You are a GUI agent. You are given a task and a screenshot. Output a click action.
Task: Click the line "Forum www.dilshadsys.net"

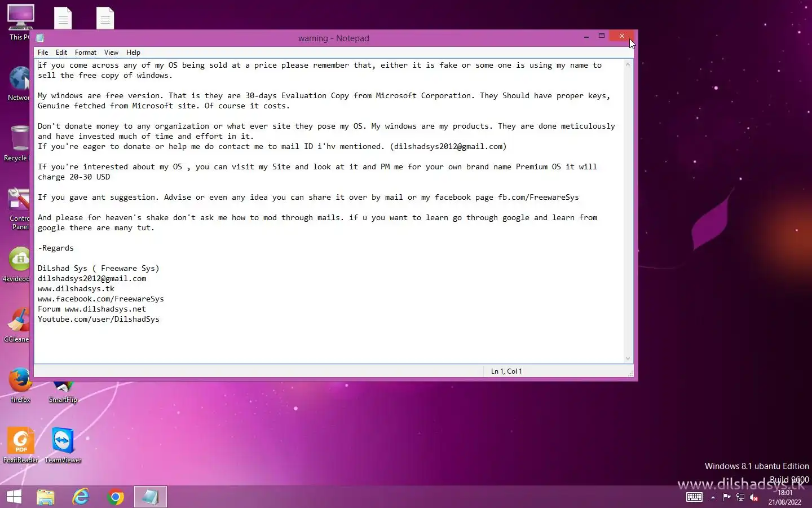point(92,309)
